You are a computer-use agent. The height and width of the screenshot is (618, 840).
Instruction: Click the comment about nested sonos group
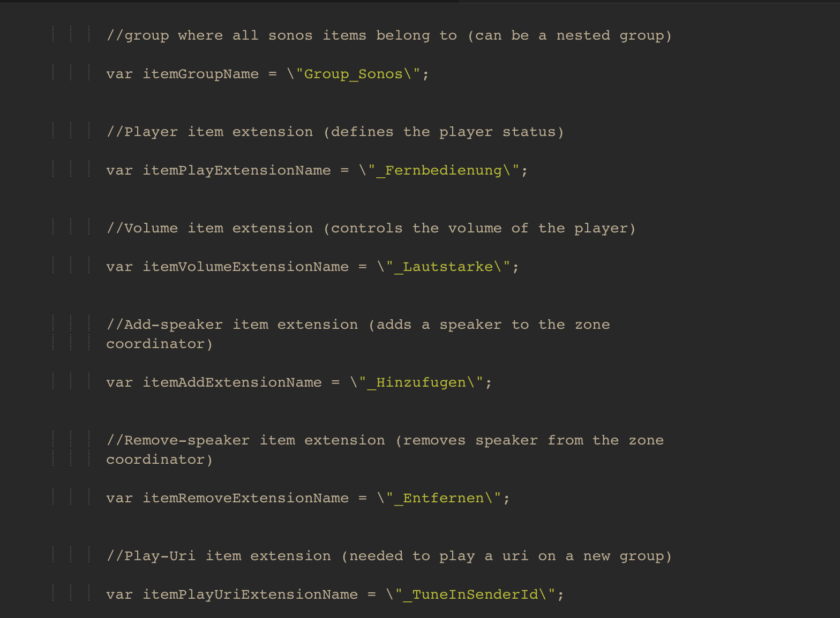[388, 35]
